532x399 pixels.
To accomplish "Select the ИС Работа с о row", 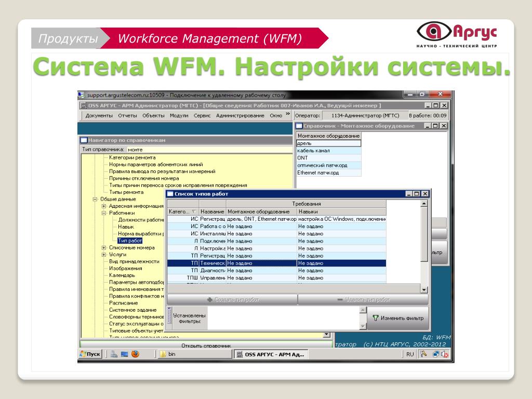I will coord(276,227).
